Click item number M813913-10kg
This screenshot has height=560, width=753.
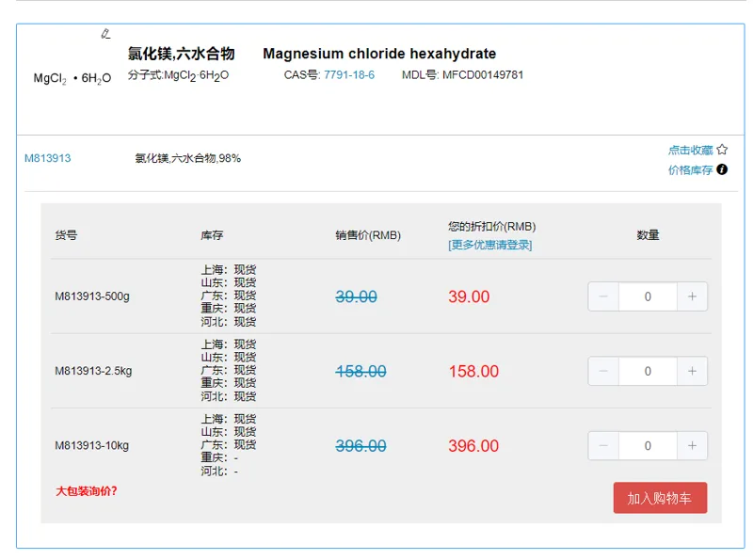click(91, 446)
